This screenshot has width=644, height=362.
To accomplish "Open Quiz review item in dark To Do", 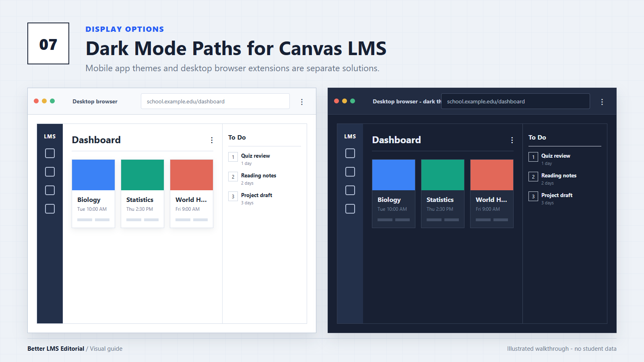I will 565,159.
